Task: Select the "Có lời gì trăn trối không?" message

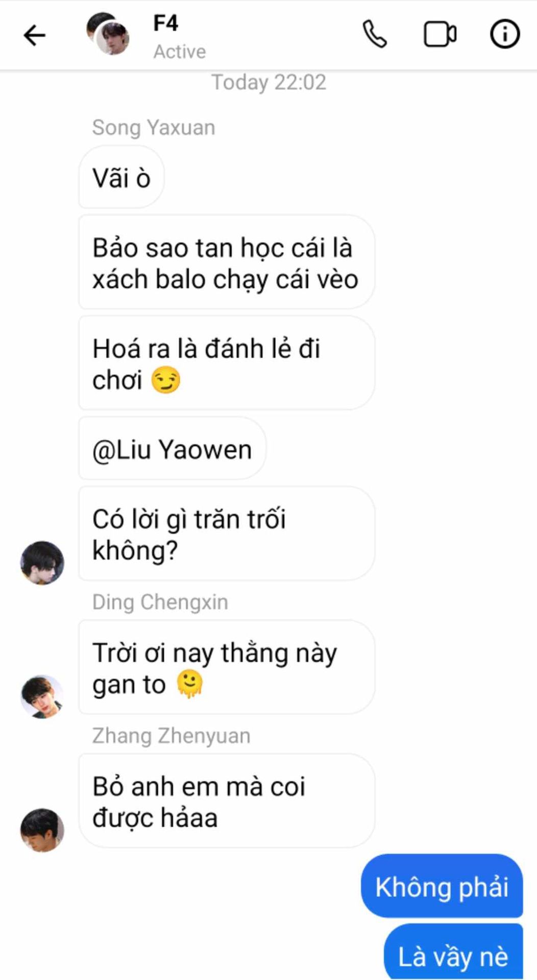Action: pyautogui.click(x=227, y=533)
